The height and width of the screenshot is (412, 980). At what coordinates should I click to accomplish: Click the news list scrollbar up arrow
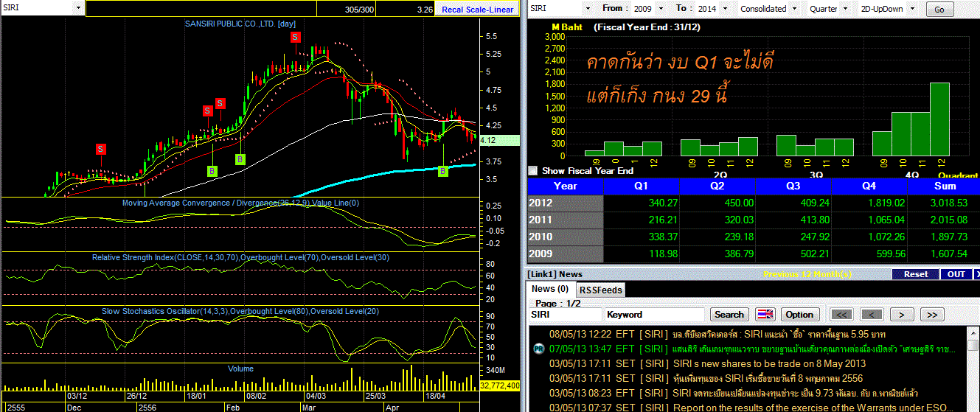point(972,332)
